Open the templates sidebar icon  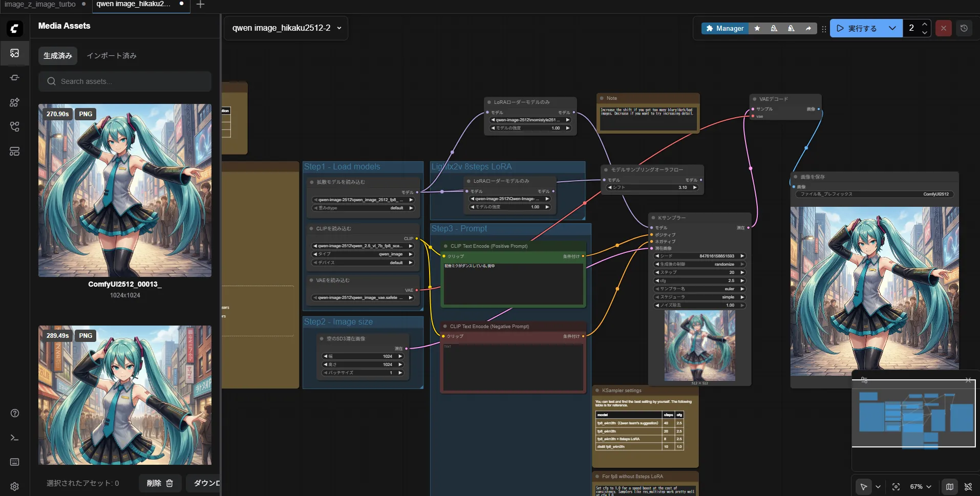click(x=14, y=152)
